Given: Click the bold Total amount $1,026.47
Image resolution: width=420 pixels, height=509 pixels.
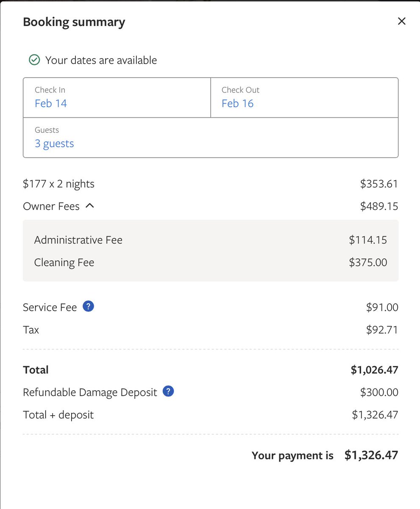Looking at the screenshot, I should tap(374, 370).
